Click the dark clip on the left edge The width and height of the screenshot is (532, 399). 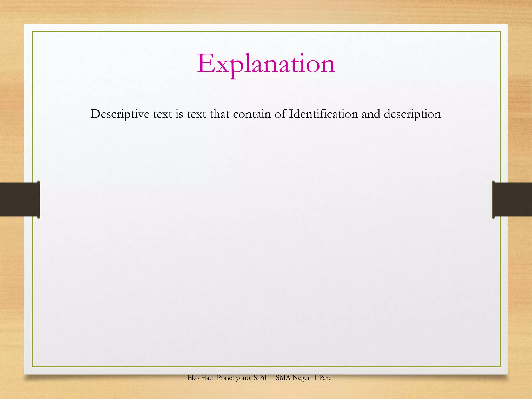19,199
